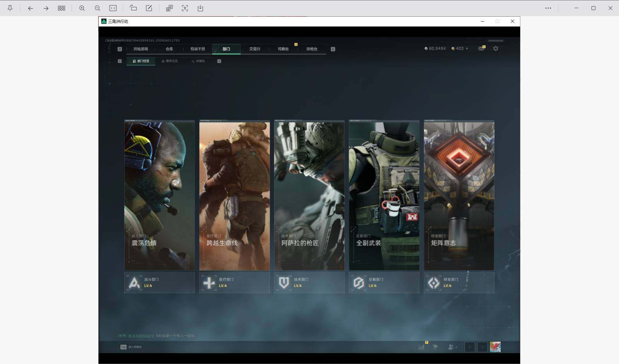Viewport: 619px width, 364px height.
Task: Open the 改枪台 tab
Action: [312, 49]
